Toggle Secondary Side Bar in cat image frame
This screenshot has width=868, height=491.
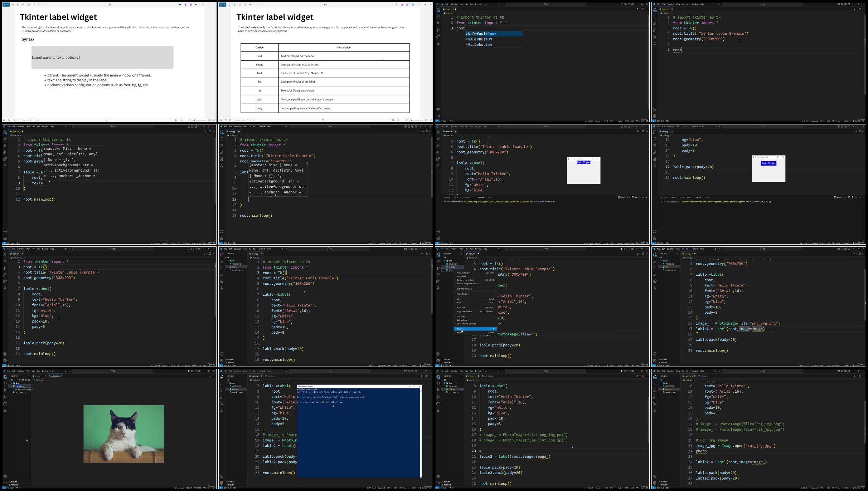pos(196,371)
